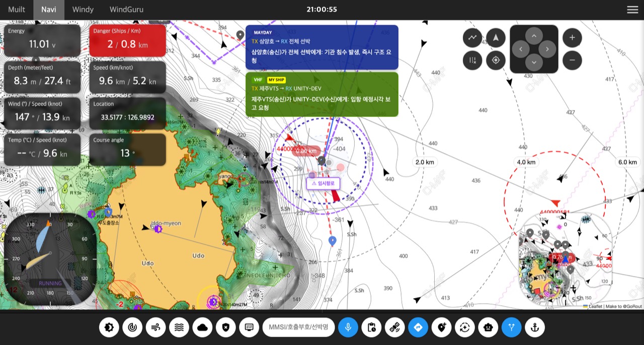Click the shield with X icon

[226, 327]
